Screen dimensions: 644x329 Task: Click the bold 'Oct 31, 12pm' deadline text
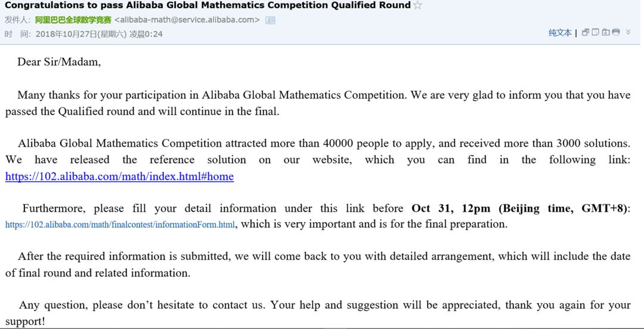tap(450, 209)
